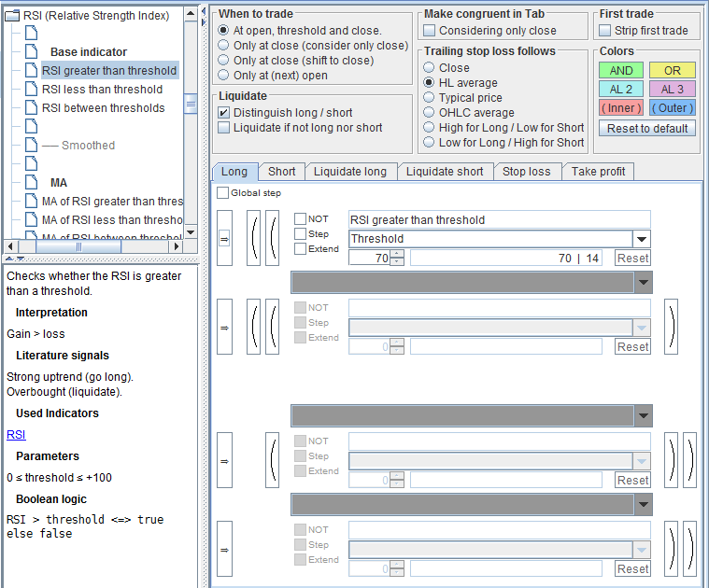This screenshot has width=709, height=588.
Task: Click the implication arrow button in the third condition row
Action: pos(225,460)
